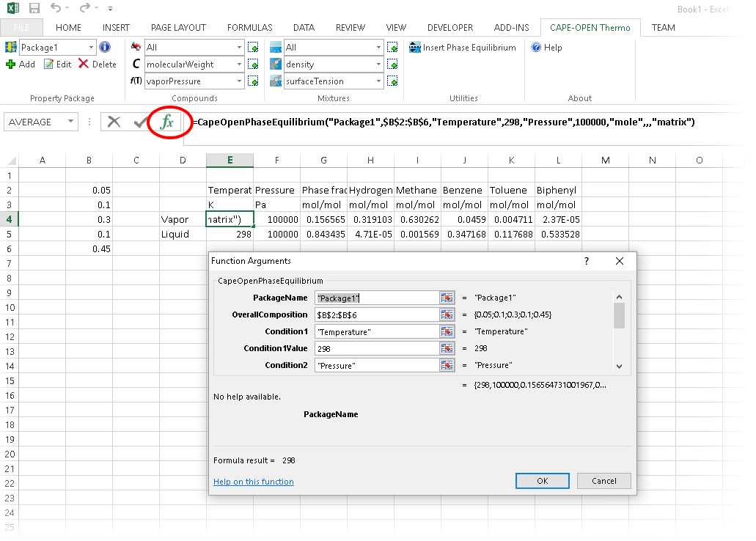Expand the Mixtures All phase dropdown
The image size is (756, 541).
click(x=378, y=47)
